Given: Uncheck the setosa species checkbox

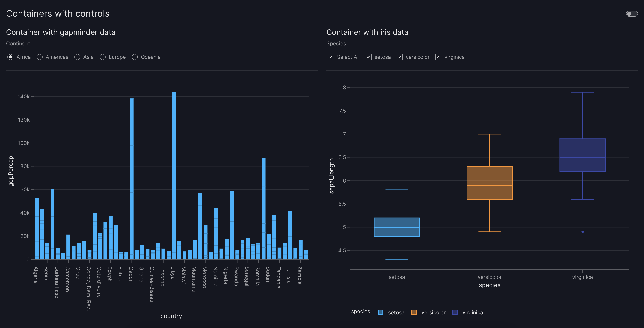Looking at the screenshot, I should tap(368, 57).
